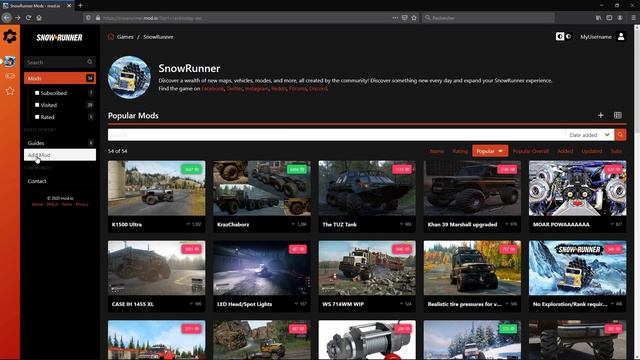Click the plus icon beside Popular Mods

click(600, 116)
